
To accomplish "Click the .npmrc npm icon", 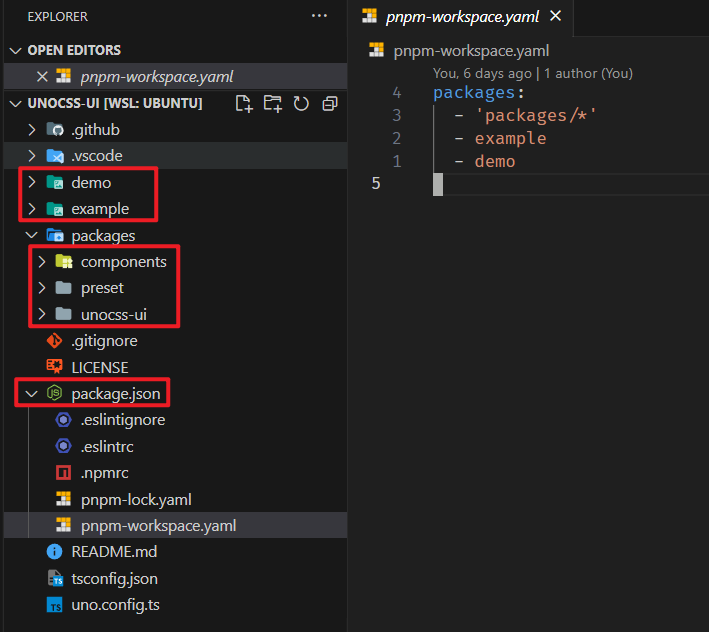I will tap(63, 472).
